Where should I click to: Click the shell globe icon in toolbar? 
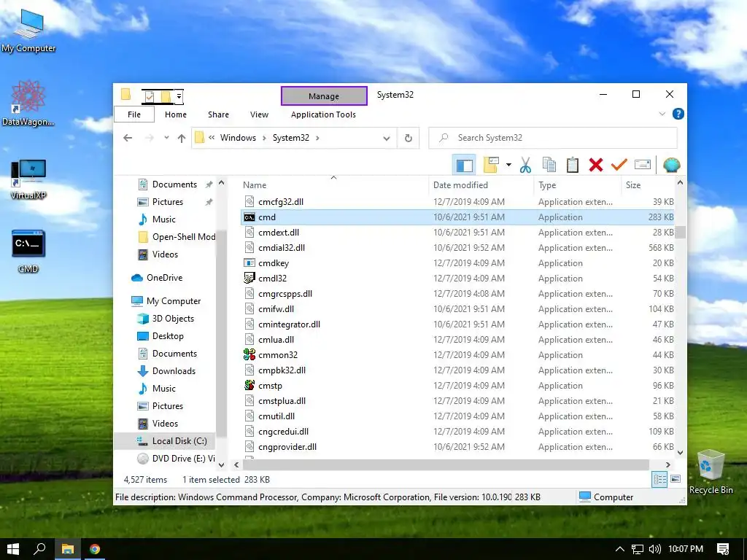click(x=671, y=165)
